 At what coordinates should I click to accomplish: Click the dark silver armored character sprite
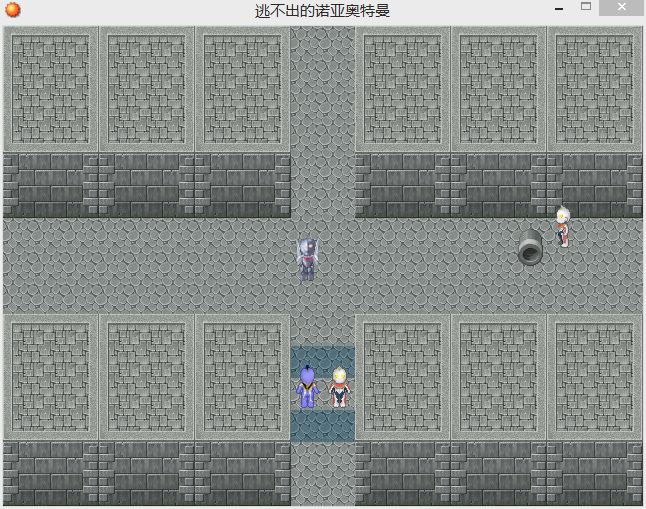click(307, 259)
